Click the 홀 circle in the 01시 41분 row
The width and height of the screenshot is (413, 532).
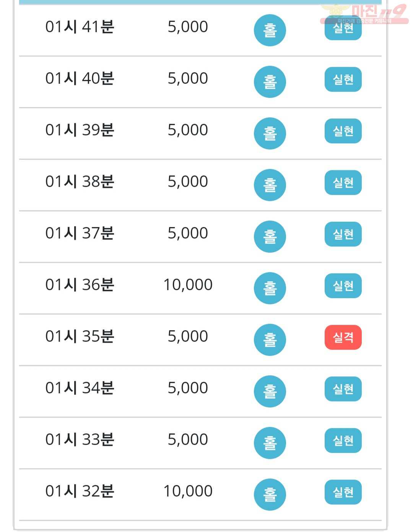(x=270, y=30)
